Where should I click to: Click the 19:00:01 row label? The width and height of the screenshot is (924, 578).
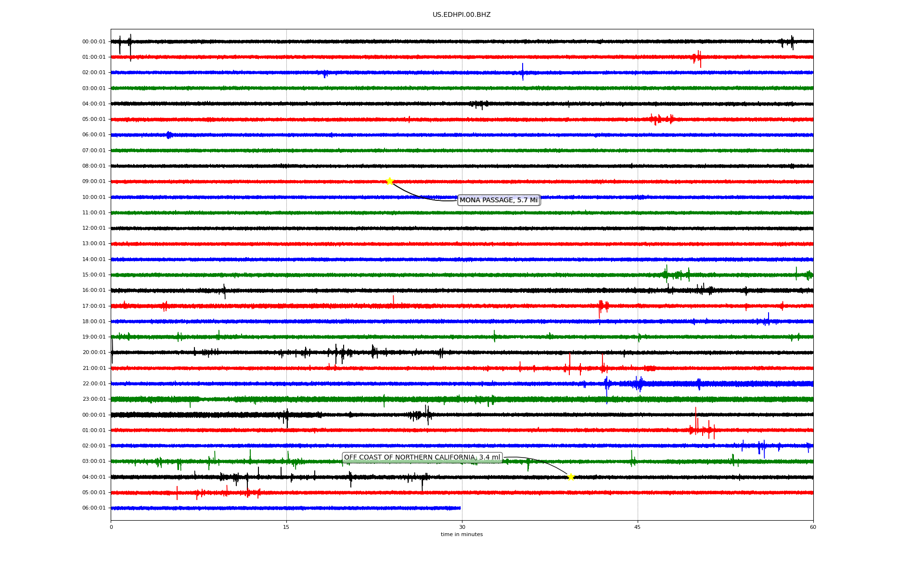(94, 337)
